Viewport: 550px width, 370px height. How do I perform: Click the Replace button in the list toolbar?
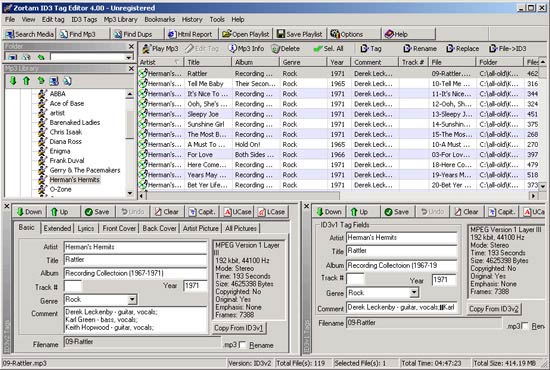[463, 49]
